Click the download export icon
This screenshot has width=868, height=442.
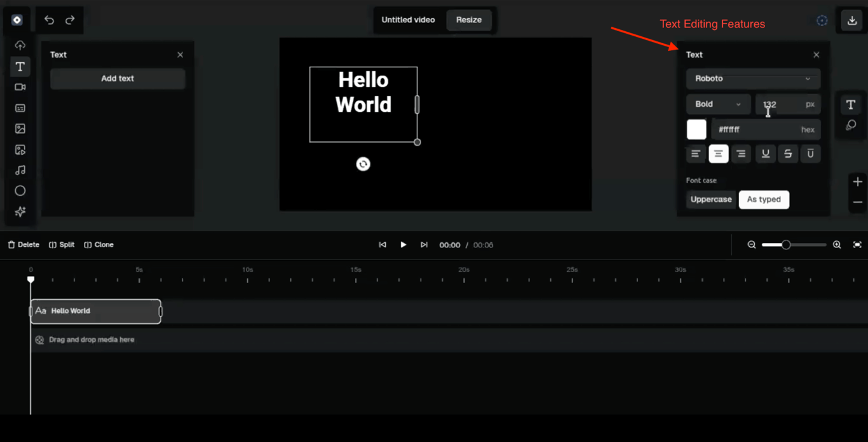[852, 20]
